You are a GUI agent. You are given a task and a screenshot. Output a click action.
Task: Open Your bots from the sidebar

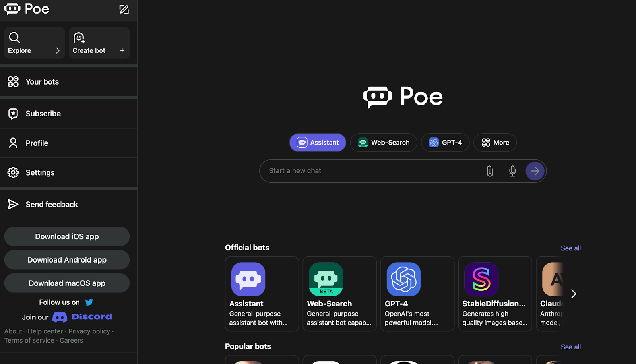click(69, 82)
